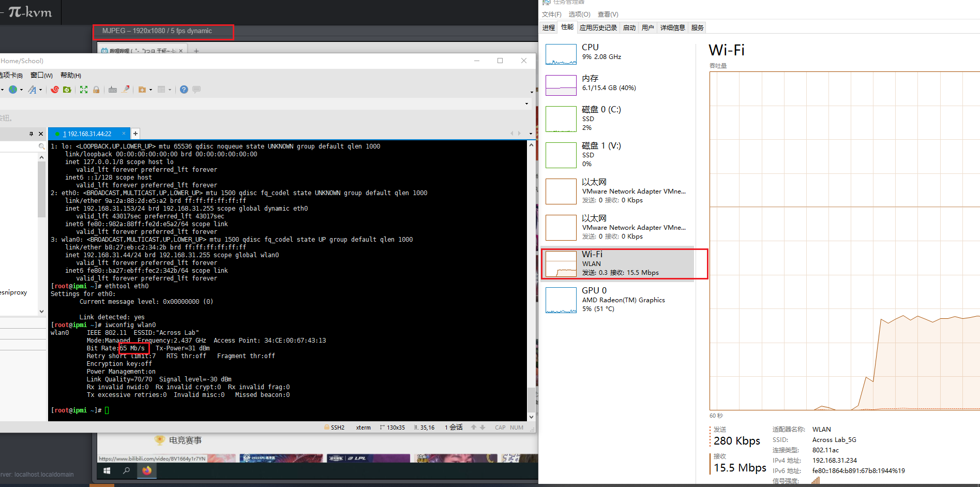This screenshot has height=487, width=980.
Task: Open the tile layout dropdown arrow
Action: pos(170,90)
